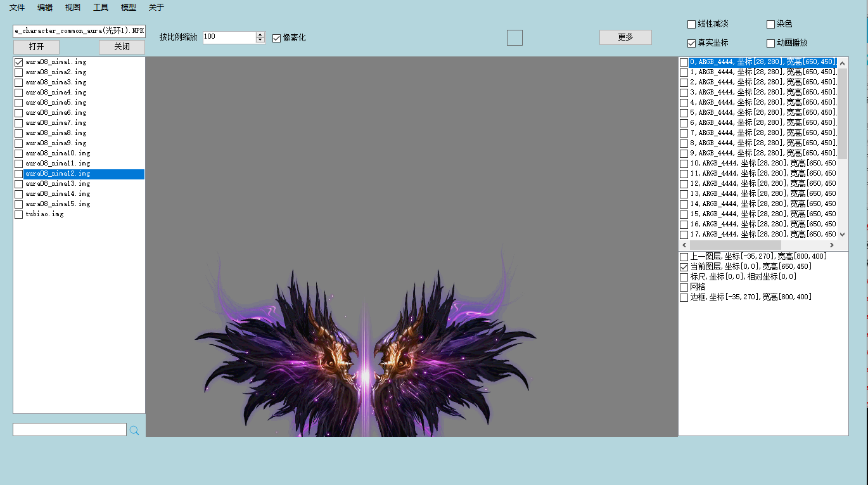Click the magnifier search icon
This screenshot has height=485, width=868.
[134, 430]
